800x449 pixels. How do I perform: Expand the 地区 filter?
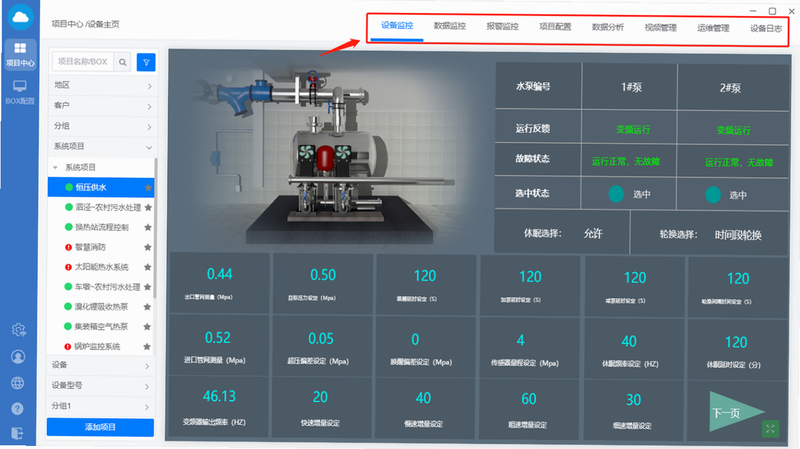coord(102,86)
